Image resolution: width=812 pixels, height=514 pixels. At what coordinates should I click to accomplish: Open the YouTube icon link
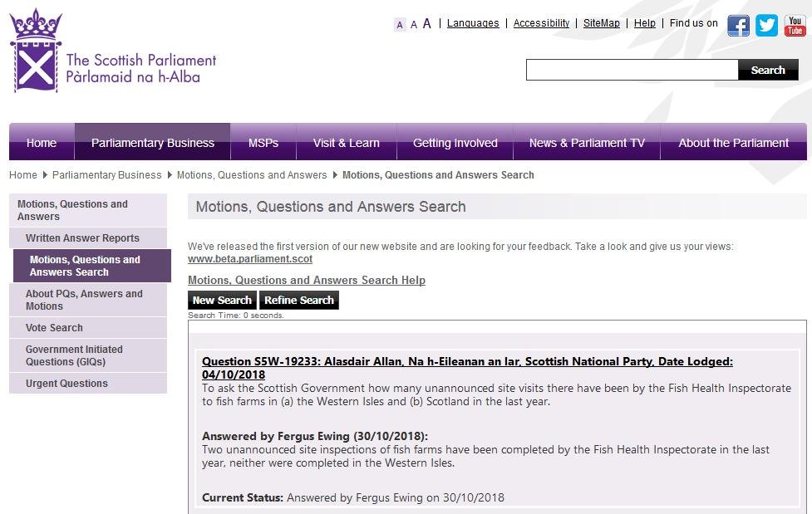(x=795, y=26)
